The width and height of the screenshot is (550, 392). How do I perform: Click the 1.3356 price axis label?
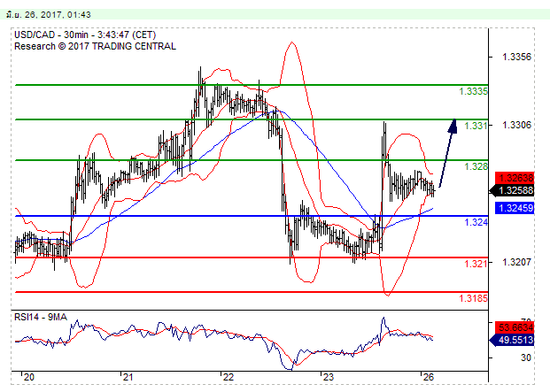516,57
